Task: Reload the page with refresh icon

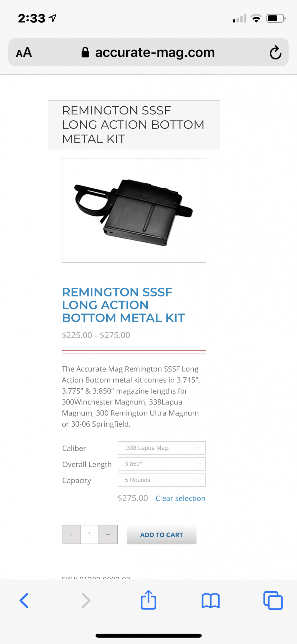Action: (x=275, y=53)
